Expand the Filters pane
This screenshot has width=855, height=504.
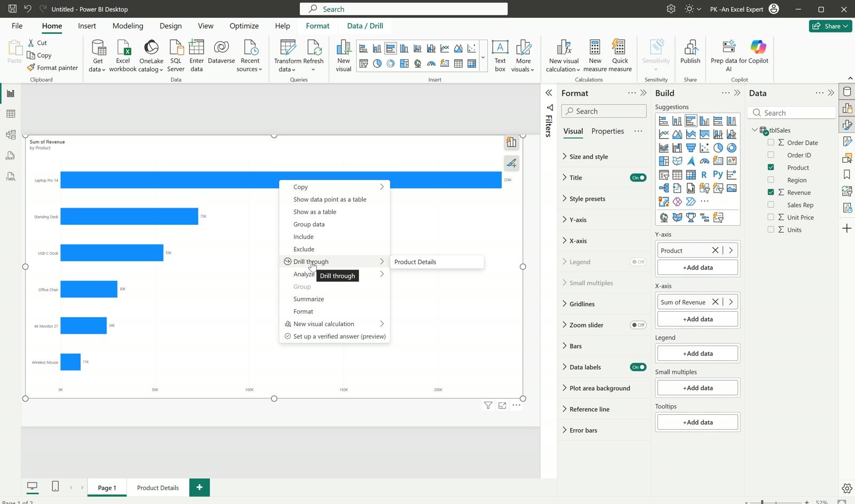click(x=549, y=93)
